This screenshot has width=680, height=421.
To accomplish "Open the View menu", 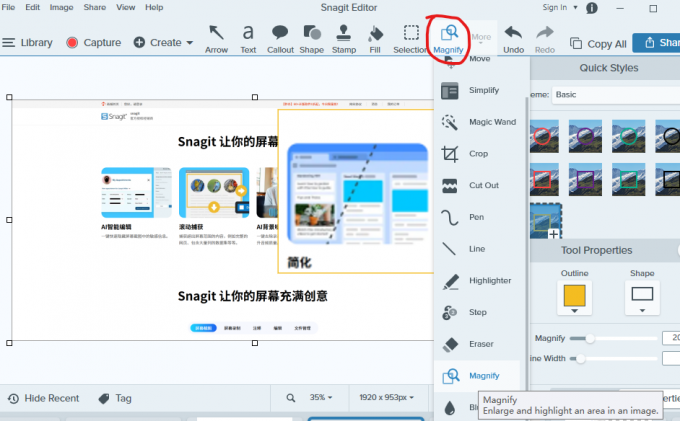I will click(125, 7).
